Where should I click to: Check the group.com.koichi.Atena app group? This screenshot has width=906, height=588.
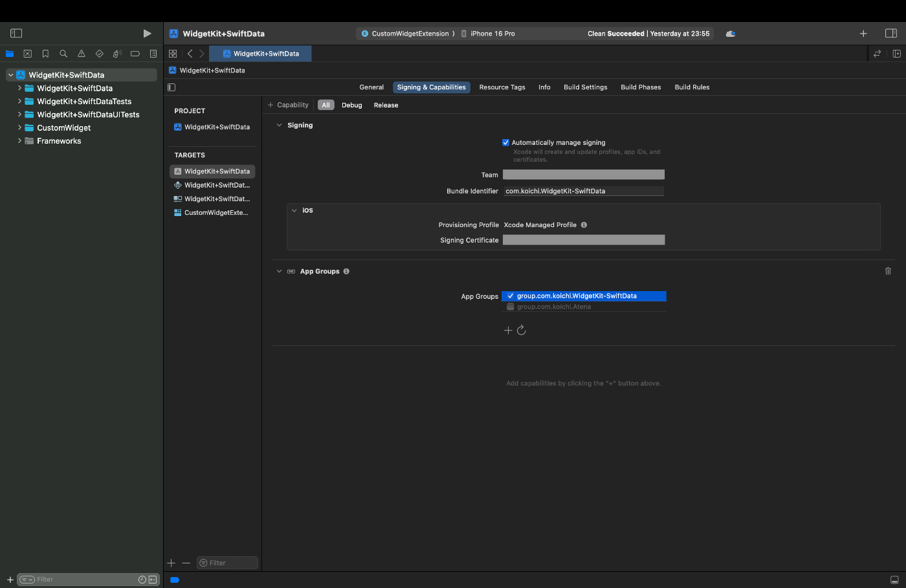511,307
